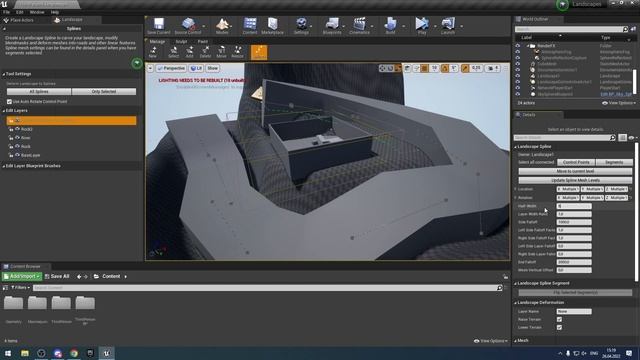Toggle visibility of the Rock2 layer
This screenshot has width=640, height=360.
pos(18,129)
